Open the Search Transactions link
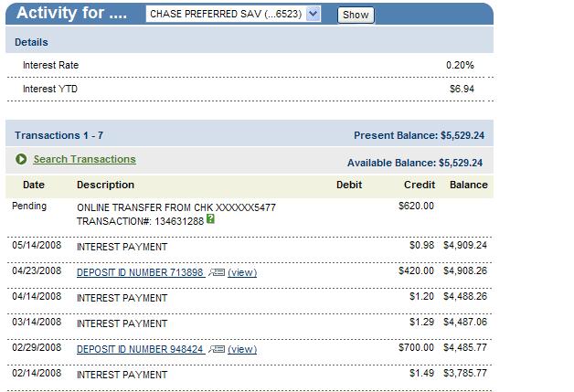 (x=84, y=160)
